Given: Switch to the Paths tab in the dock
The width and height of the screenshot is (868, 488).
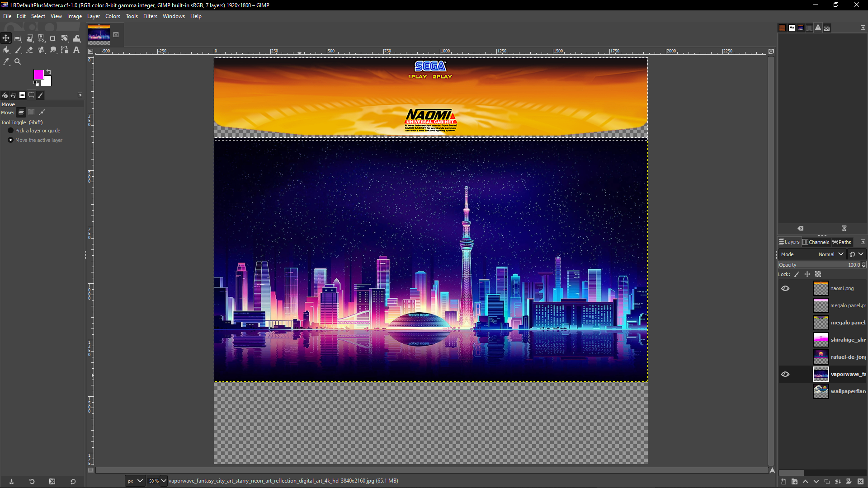Looking at the screenshot, I should pos(842,242).
